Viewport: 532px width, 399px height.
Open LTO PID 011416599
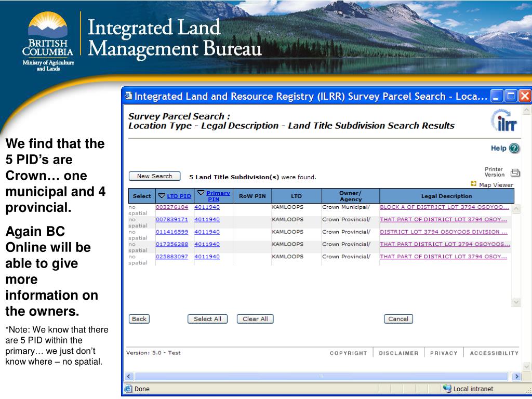coord(171,232)
